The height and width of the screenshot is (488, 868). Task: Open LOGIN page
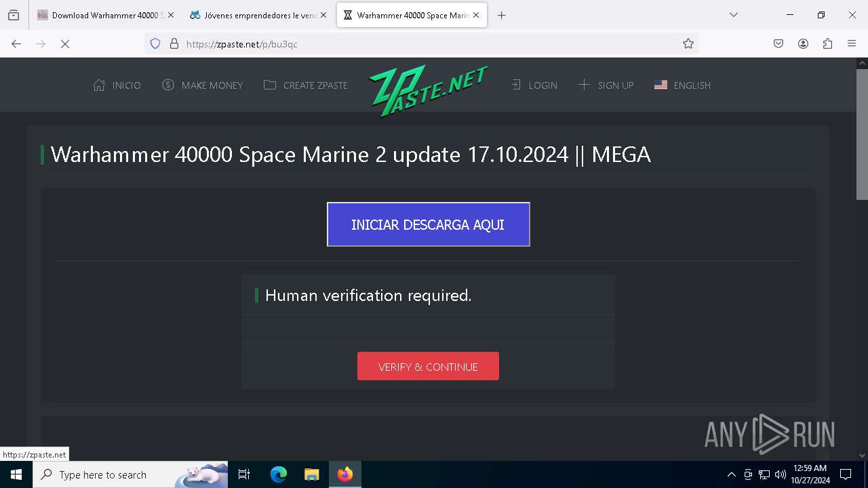click(534, 85)
